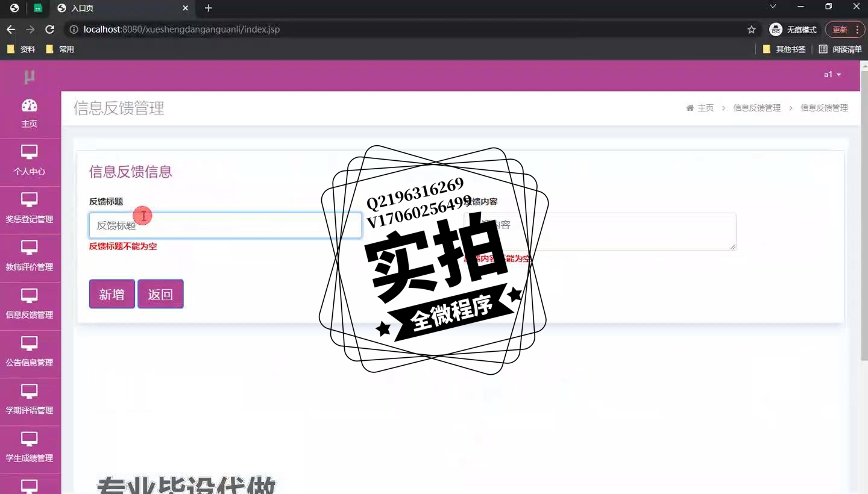Close the 入口页 tab
868x494 pixels.
pos(186,8)
